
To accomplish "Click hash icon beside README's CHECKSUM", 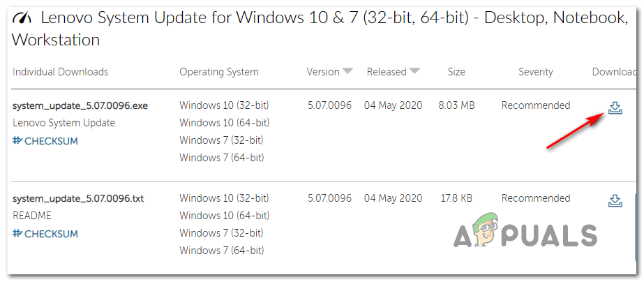I will pyautogui.click(x=17, y=234).
